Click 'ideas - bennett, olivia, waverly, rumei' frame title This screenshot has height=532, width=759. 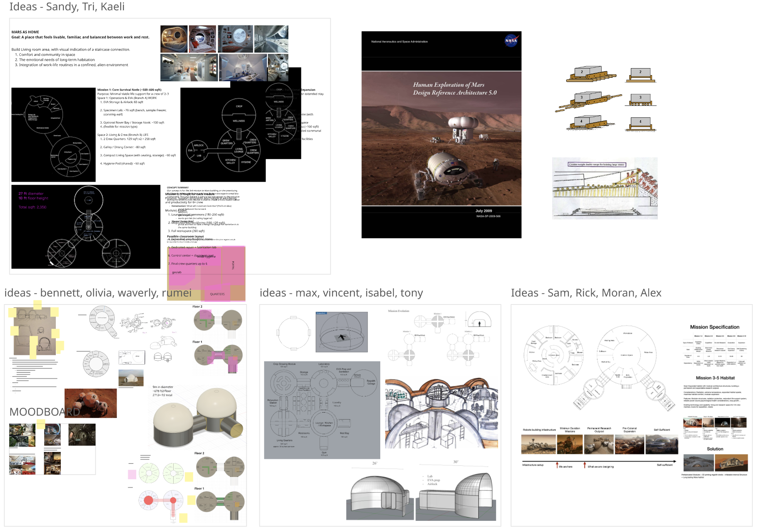coord(98,293)
